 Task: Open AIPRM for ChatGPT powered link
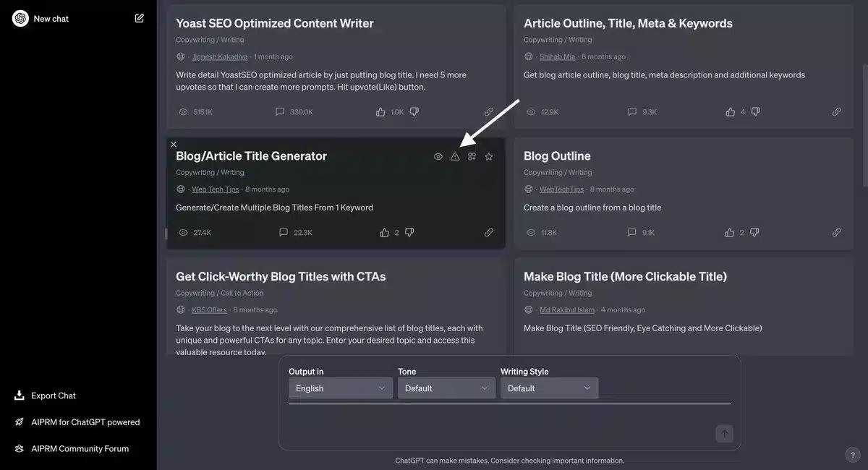click(85, 422)
